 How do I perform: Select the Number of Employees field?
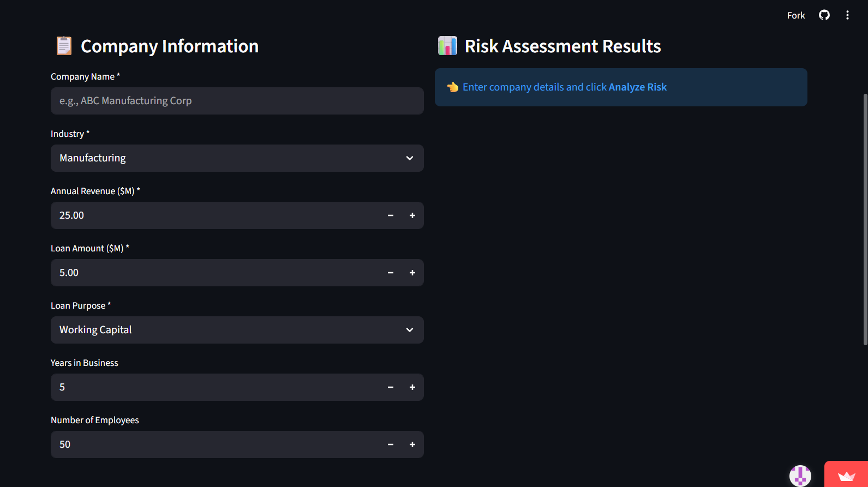218,444
